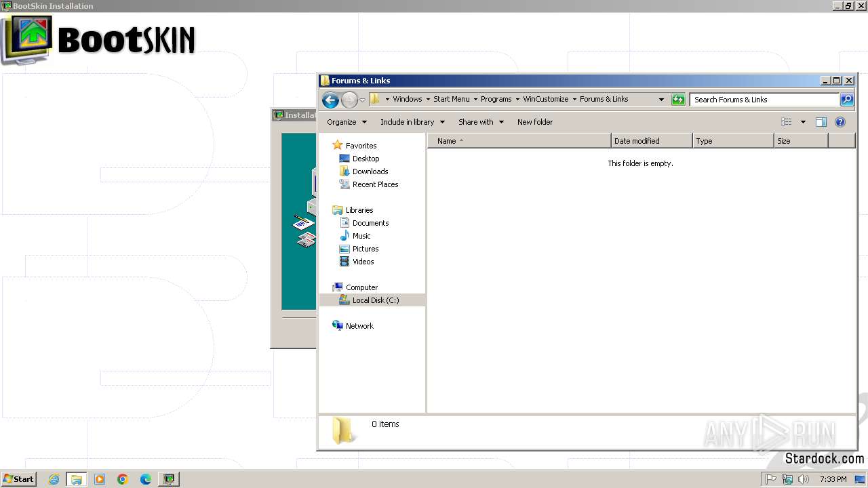868x488 pixels.
Task: Click the network tray icon
Action: (787, 479)
